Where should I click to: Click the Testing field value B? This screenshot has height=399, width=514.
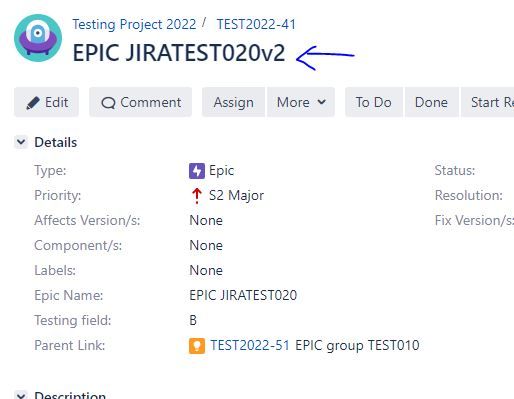[193, 320]
